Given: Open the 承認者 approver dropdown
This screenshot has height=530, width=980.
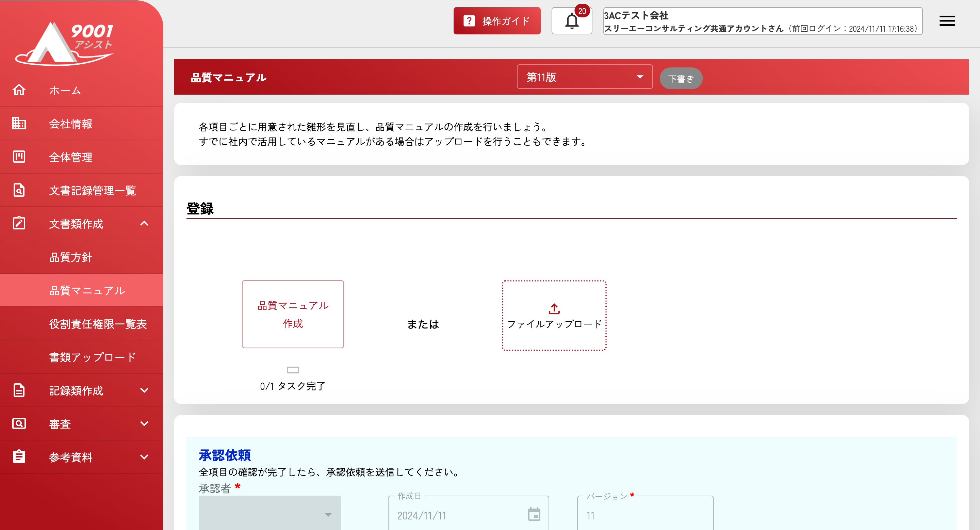Looking at the screenshot, I should click(x=270, y=514).
